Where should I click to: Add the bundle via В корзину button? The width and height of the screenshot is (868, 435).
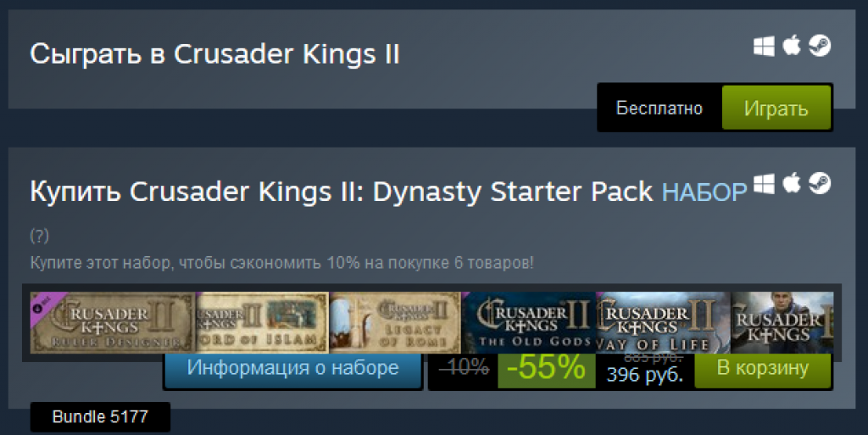763,369
